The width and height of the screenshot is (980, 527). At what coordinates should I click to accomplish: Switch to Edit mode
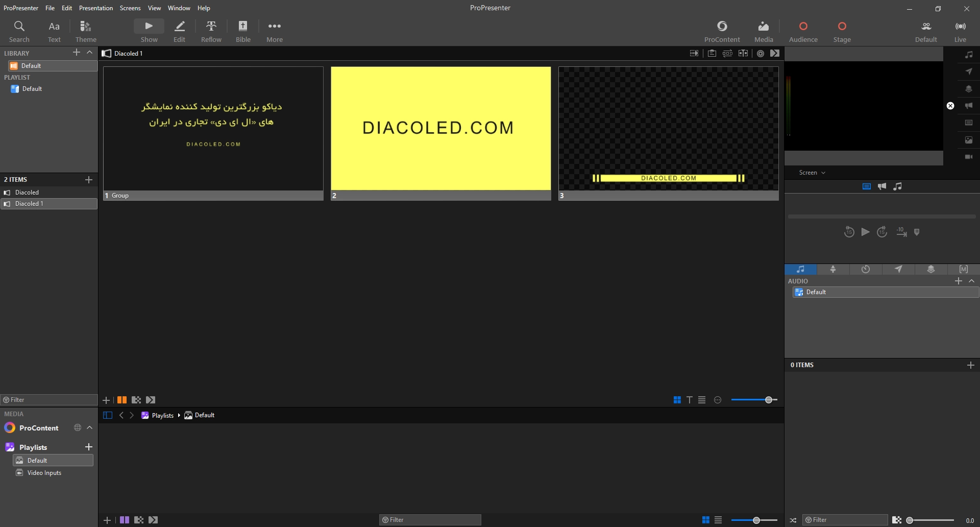[x=180, y=32]
